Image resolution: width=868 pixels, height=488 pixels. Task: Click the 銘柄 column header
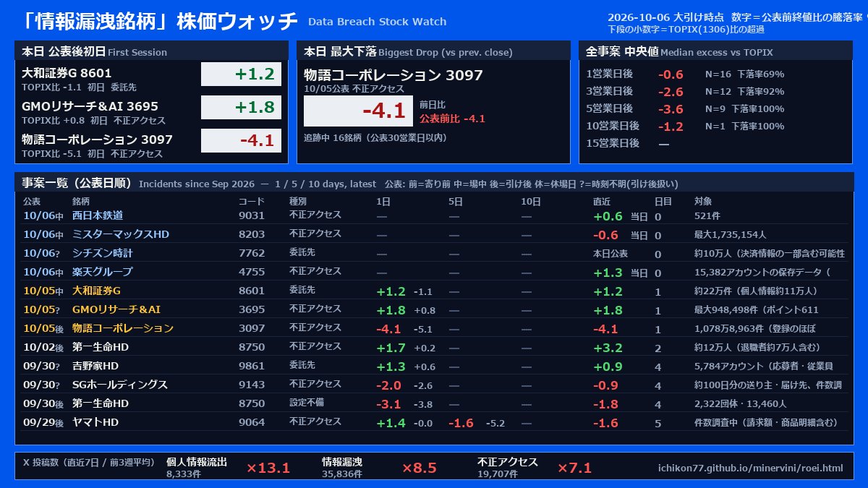[x=81, y=201]
